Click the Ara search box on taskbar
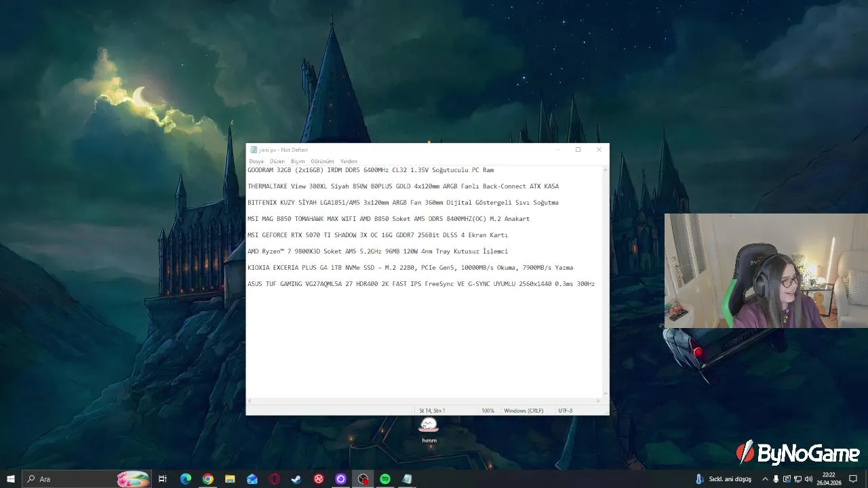 click(87, 479)
